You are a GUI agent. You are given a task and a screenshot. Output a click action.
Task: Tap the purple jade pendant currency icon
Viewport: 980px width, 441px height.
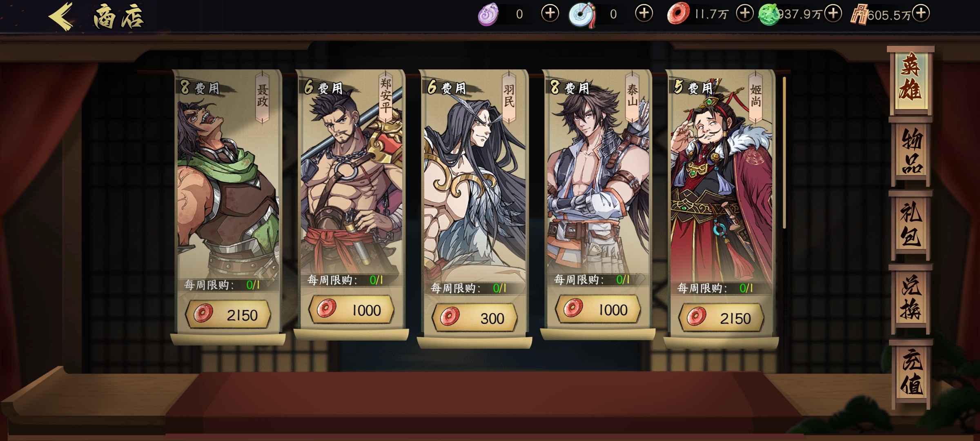click(488, 15)
